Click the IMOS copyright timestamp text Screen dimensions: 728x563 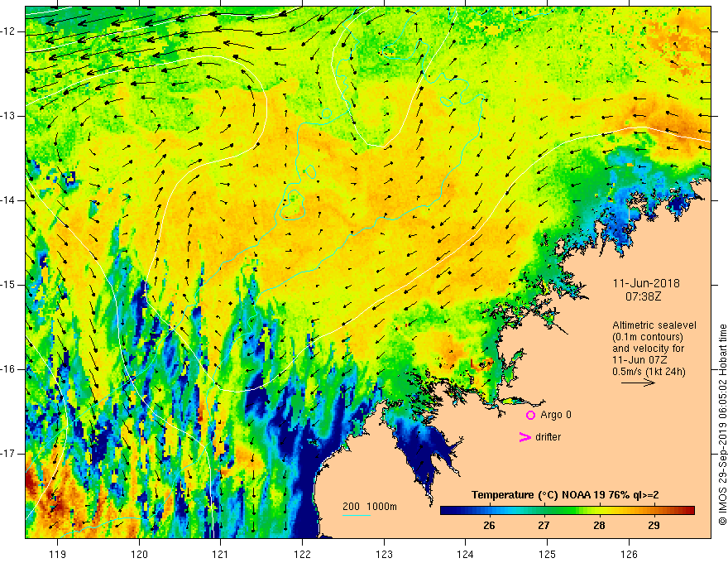722,425
